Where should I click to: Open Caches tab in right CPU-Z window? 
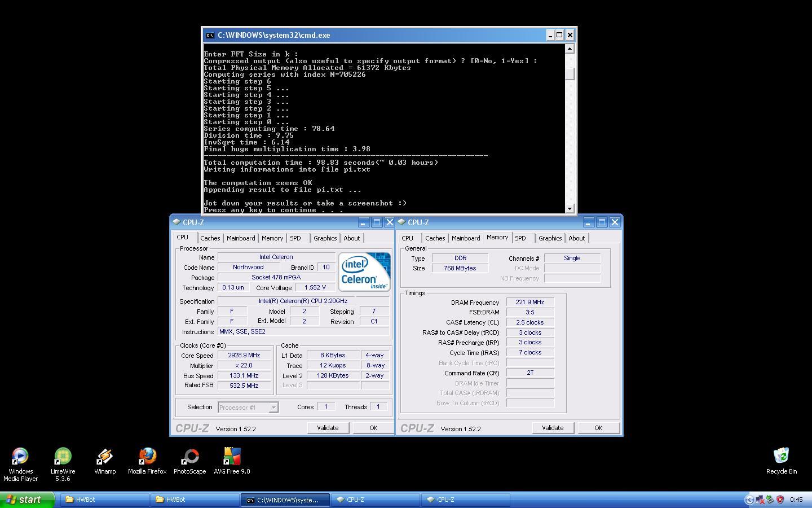tap(435, 238)
